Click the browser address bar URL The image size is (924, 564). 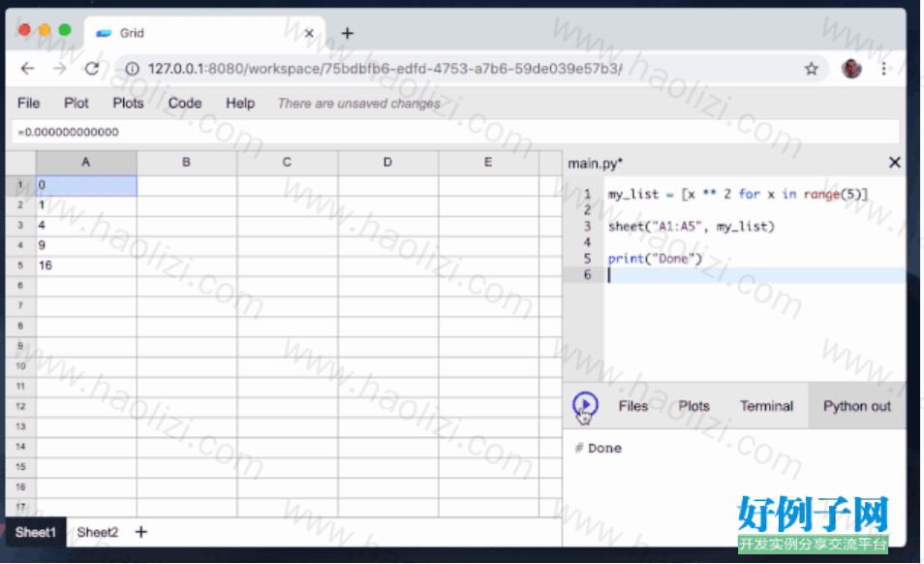385,69
